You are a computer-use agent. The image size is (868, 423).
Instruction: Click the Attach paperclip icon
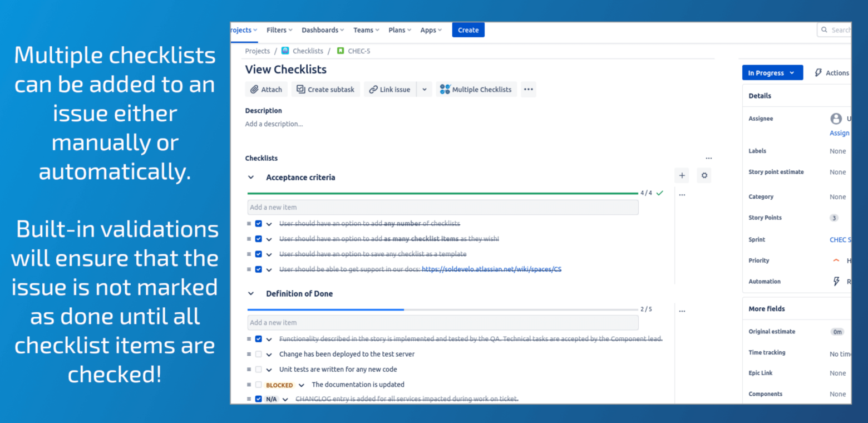coord(254,89)
